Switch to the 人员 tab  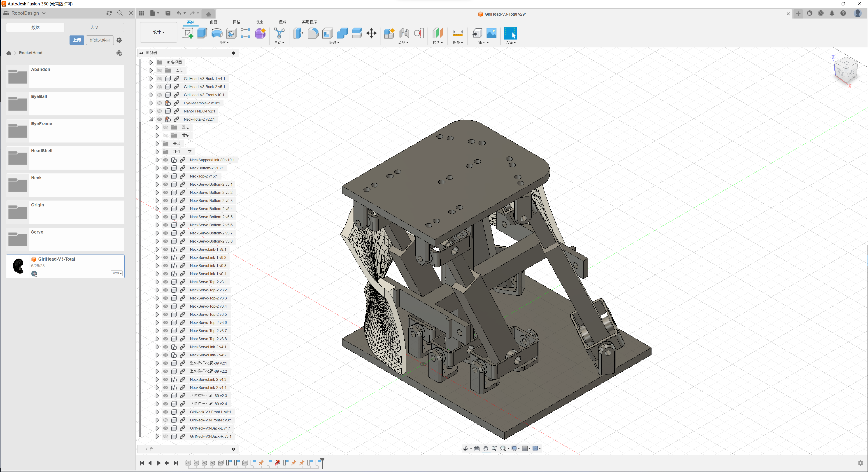[94, 27]
